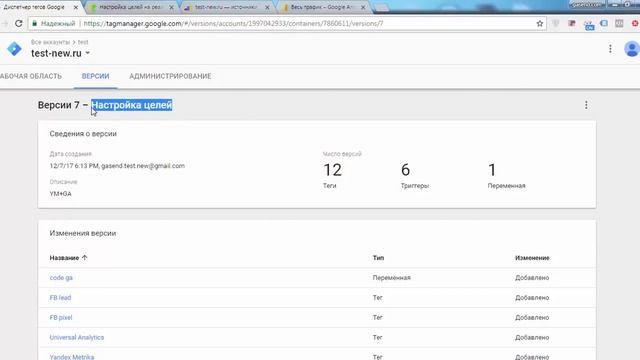Open the Universal Analytics tag link
This screenshot has width=640, height=360.
(x=77, y=338)
